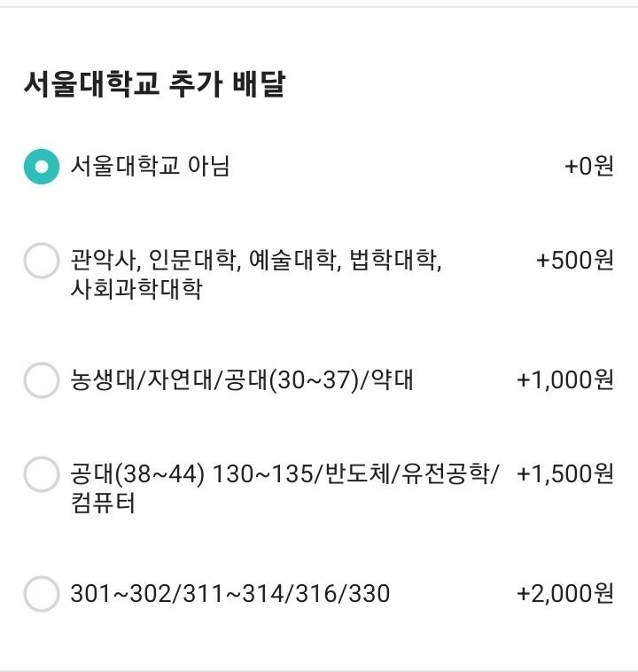Select the 서울대학교 아님 radio button
Screen dimensions: 638x672
pos(41,167)
